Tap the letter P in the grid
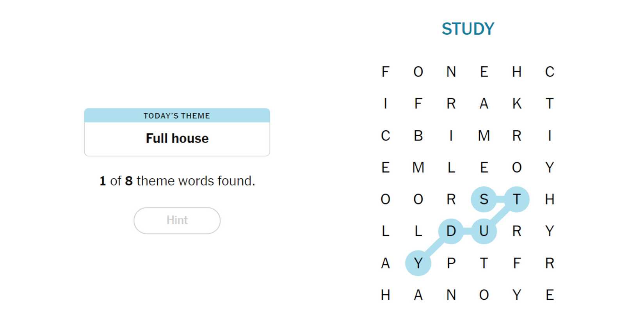Viewport: 644px width, 322px height. click(x=451, y=263)
